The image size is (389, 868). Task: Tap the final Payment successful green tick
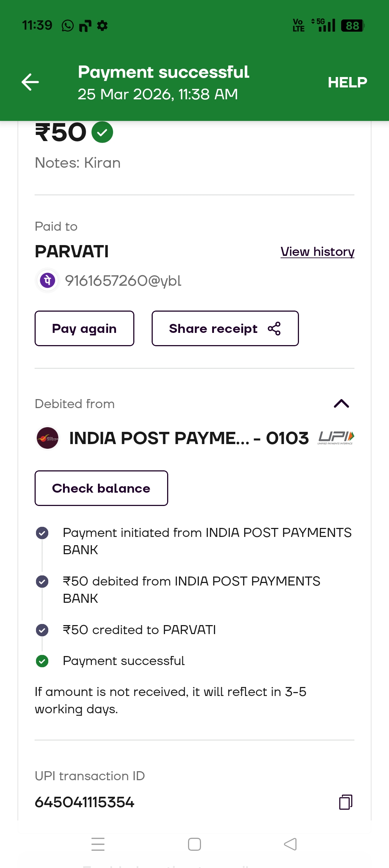pyautogui.click(x=42, y=661)
